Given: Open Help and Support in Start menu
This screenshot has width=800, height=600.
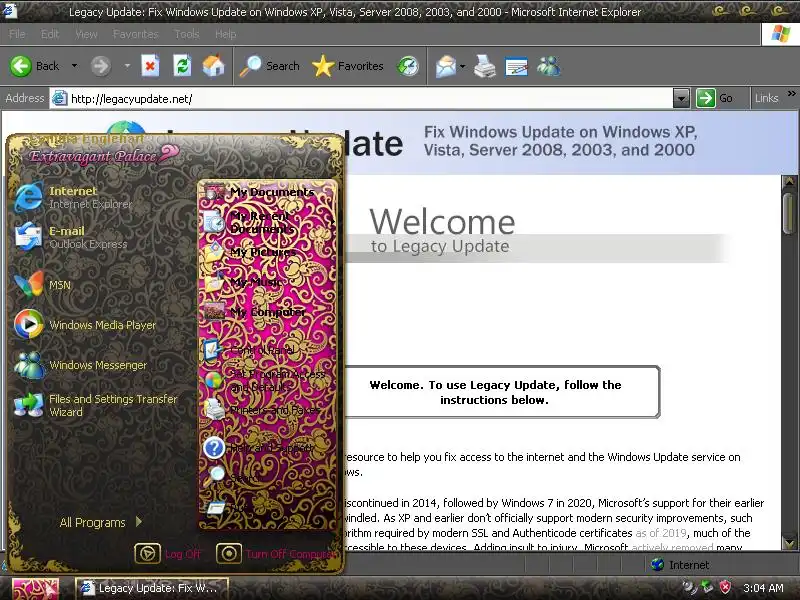Looking at the screenshot, I should click(267, 448).
